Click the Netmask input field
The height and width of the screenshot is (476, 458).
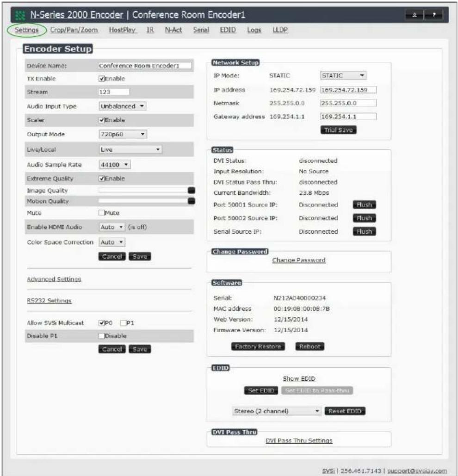point(348,103)
